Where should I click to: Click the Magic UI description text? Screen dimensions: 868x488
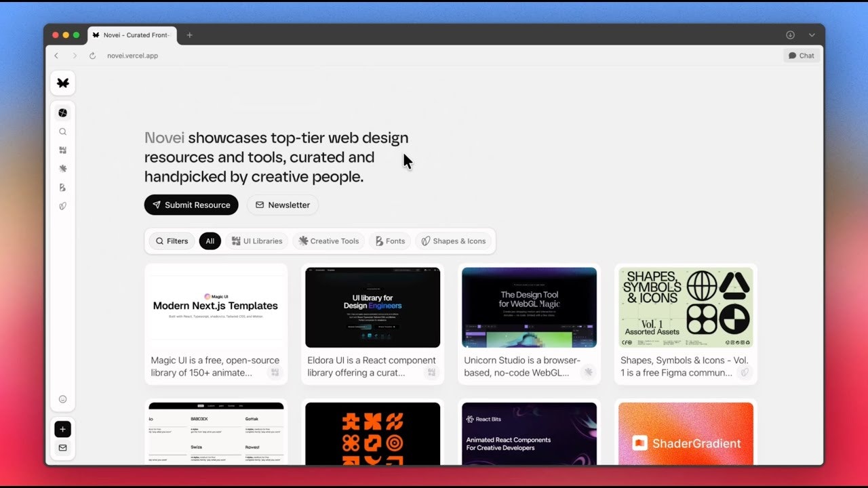pos(215,367)
